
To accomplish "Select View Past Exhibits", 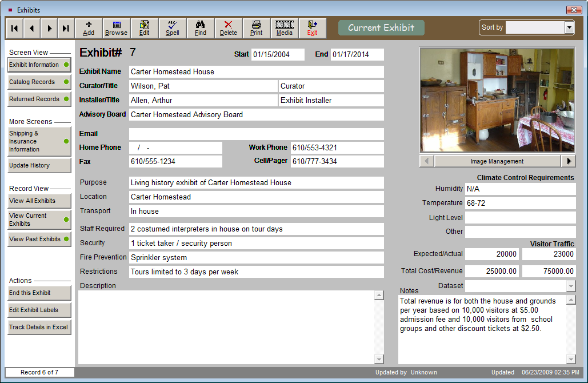I will tap(39, 239).
